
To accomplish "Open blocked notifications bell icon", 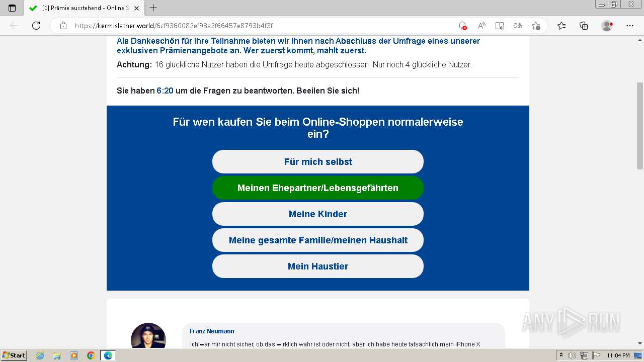I will [462, 26].
